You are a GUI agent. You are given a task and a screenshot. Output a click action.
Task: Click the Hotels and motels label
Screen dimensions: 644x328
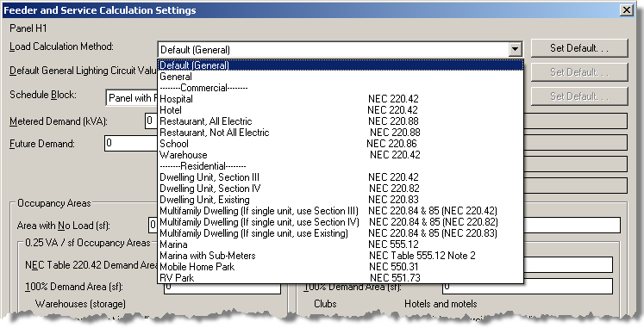point(441,304)
